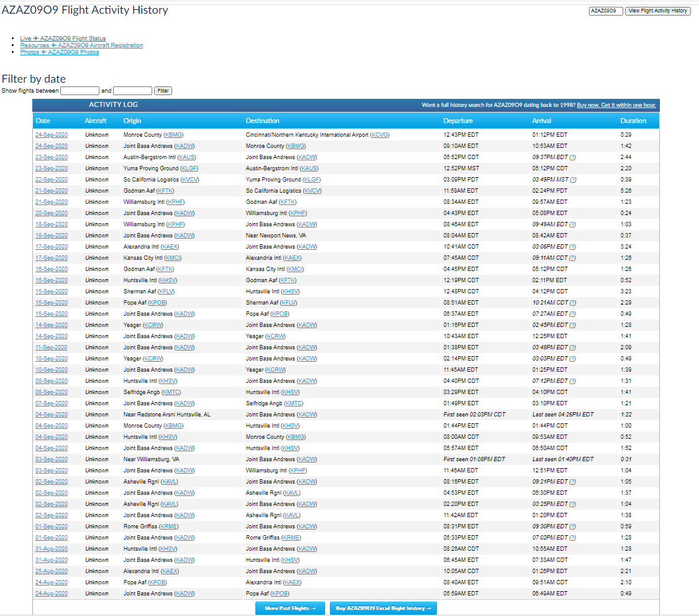Click question mark beside 09:37PM EDT arrival
699x616 pixels.
pos(573,157)
